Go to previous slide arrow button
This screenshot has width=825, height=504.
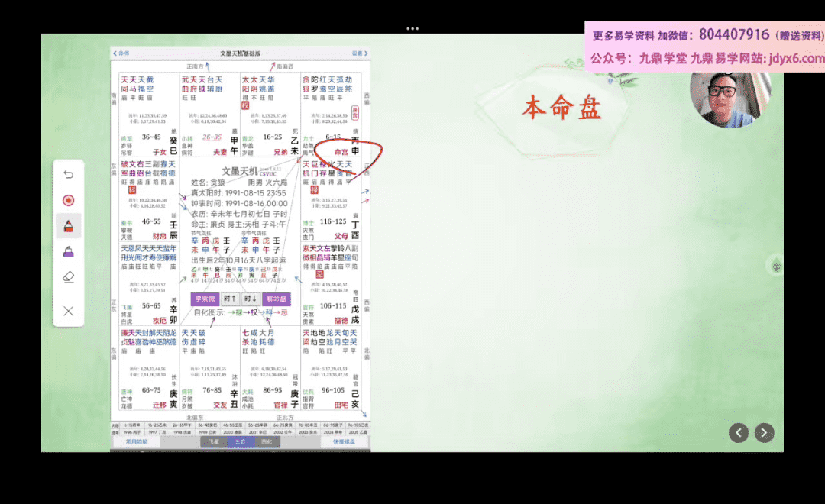click(738, 433)
